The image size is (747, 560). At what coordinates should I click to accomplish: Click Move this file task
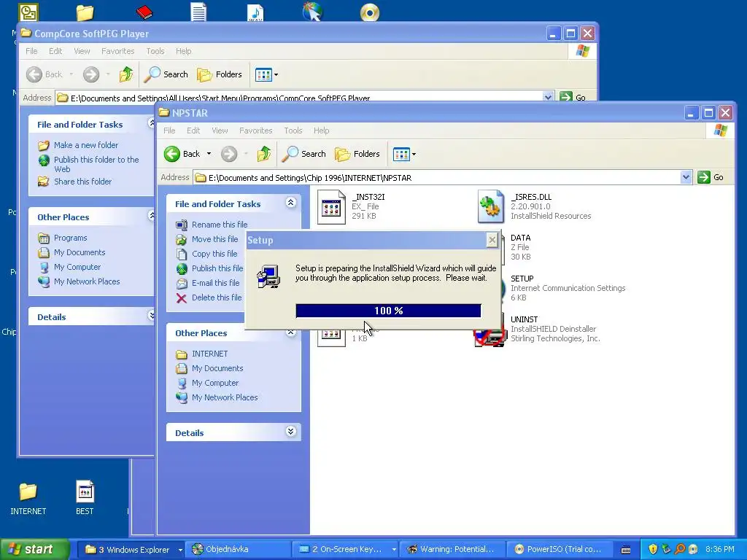(x=215, y=239)
